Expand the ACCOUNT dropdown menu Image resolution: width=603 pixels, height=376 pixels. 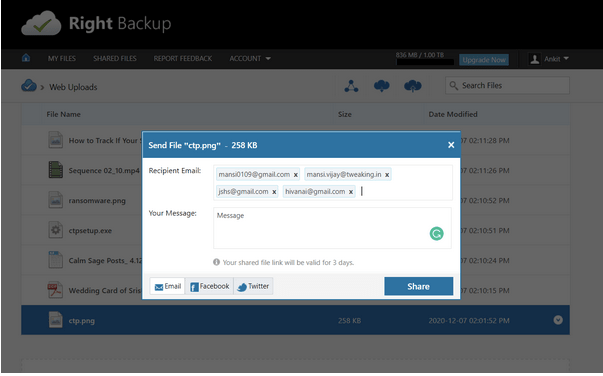tap(250, 58)
